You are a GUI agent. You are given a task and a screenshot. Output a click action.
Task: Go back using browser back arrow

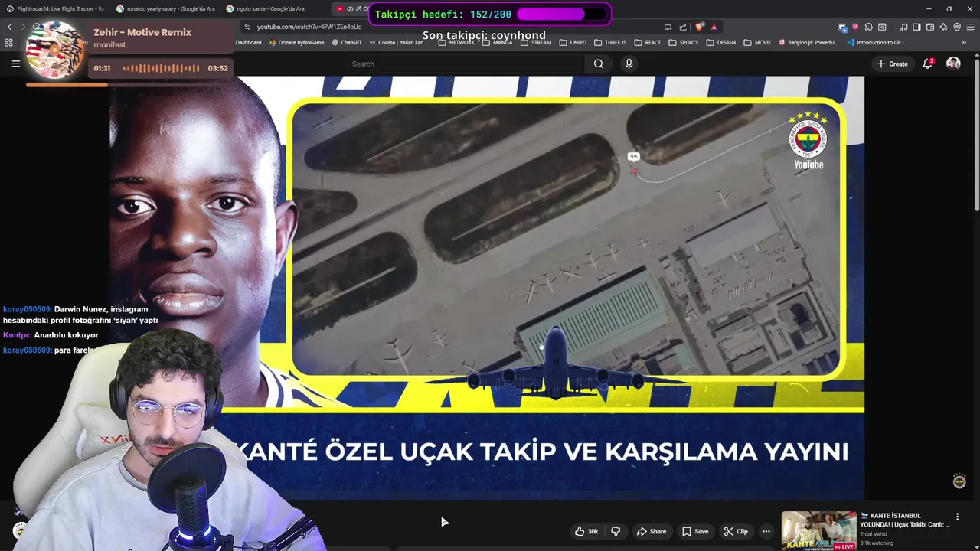click(10, 27)
